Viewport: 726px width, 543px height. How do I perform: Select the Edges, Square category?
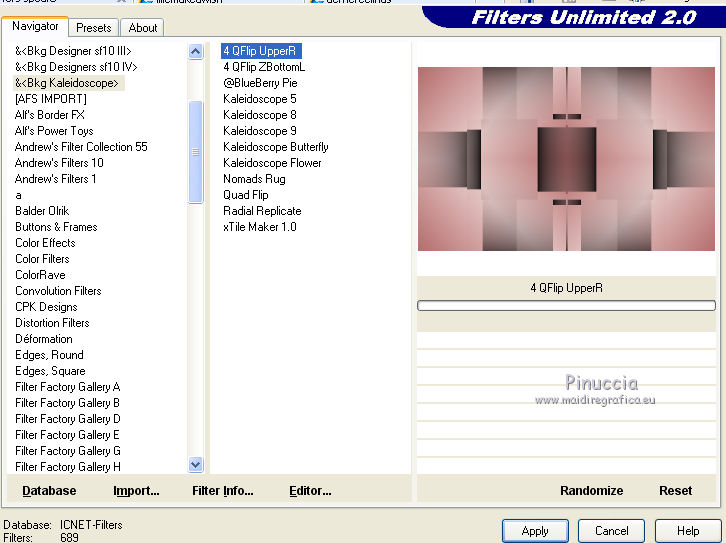(50, 371)
